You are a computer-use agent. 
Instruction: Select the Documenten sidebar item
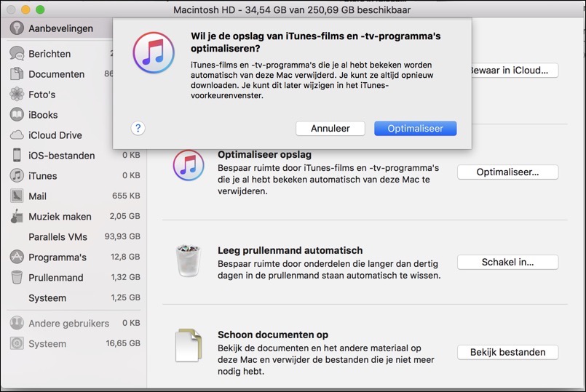[x=56, y=74]
